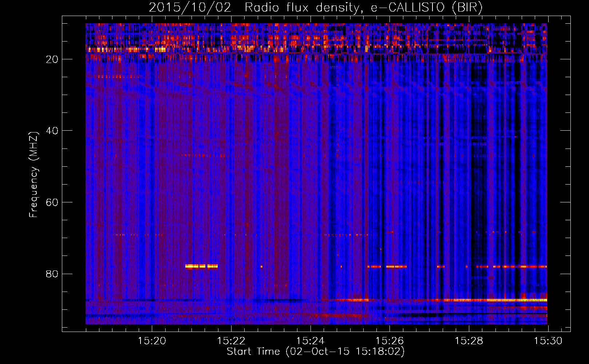The image size is (589, 364).
Task: Click the '40' frequency tick label
Action: pyautogui.click(x=52, y=131)
